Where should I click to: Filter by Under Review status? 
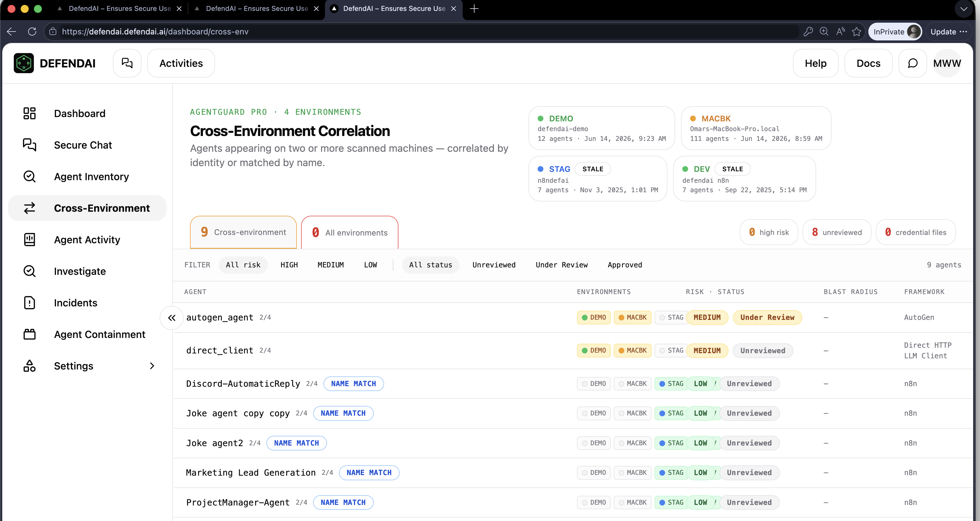561,265
